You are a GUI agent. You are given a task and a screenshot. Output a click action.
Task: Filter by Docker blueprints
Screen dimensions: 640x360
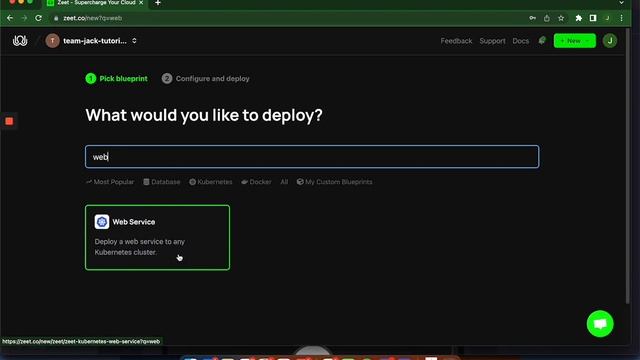(x=256, y=182)
